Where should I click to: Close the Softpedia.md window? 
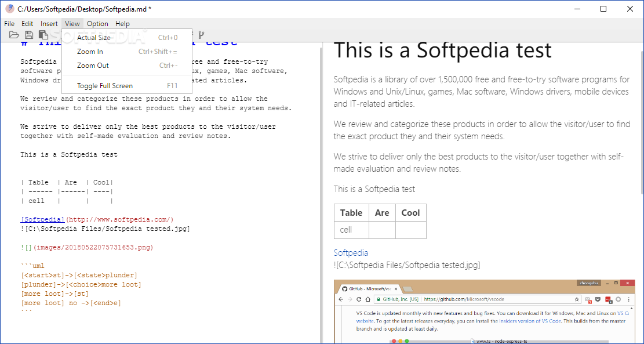(629, 9)
